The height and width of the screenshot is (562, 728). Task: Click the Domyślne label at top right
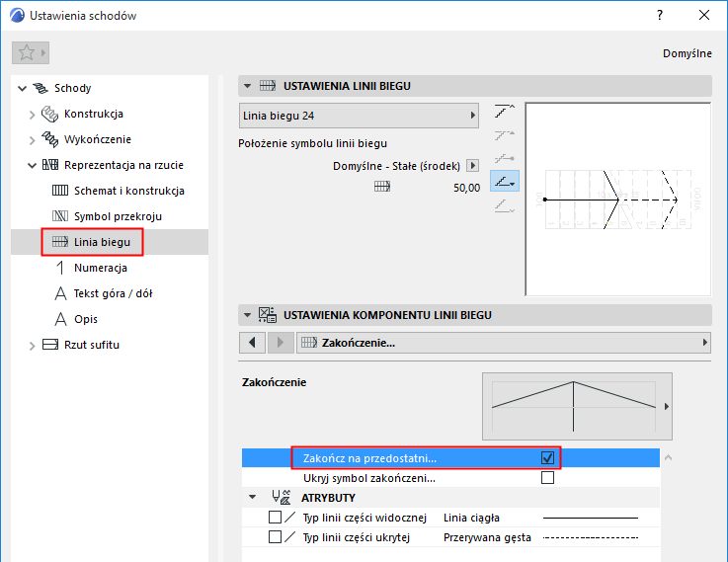coord(688,53)
